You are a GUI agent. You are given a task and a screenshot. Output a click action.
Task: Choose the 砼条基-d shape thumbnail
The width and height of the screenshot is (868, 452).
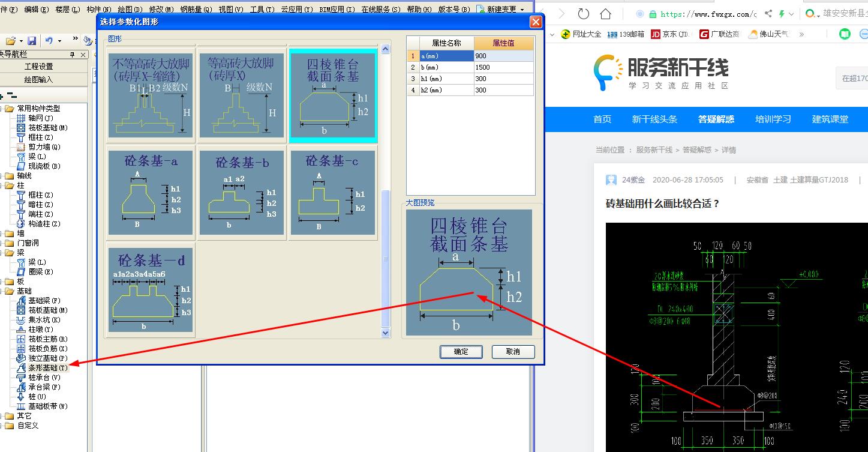click(151, 290)
